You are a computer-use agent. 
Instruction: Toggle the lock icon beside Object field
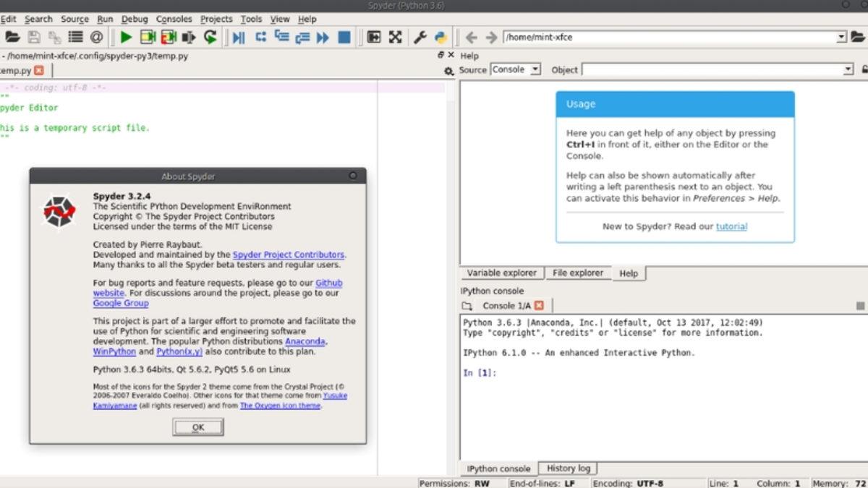coord(864,69)
